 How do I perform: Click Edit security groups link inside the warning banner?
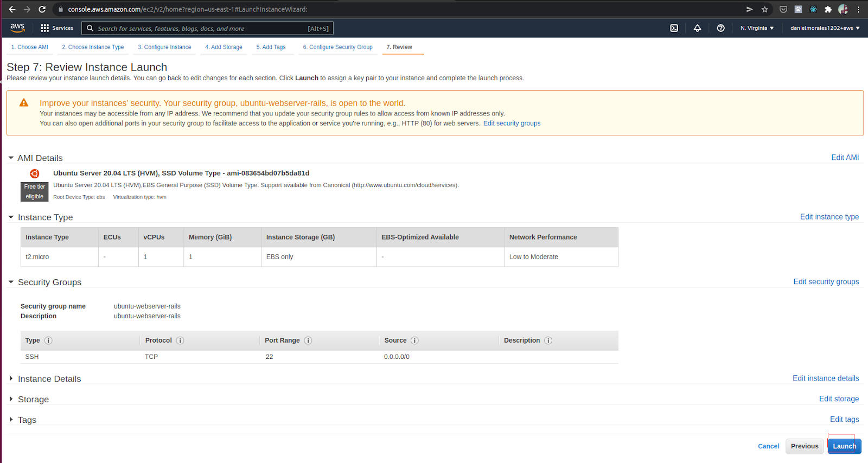[512, 123]
